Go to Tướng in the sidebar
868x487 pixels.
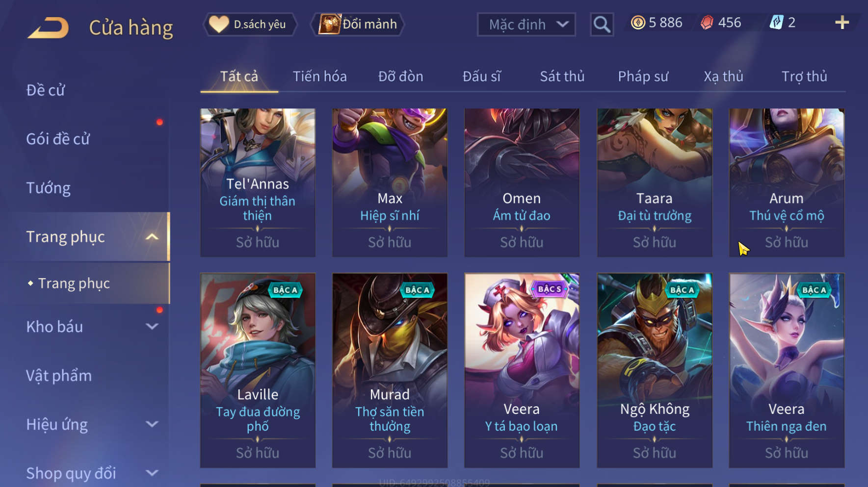tap(48, 188)
